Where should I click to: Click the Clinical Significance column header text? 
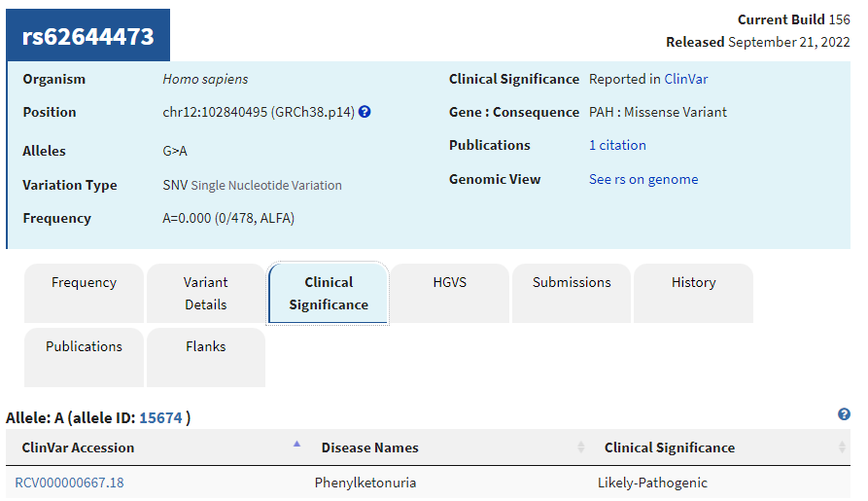pos(670,447)
